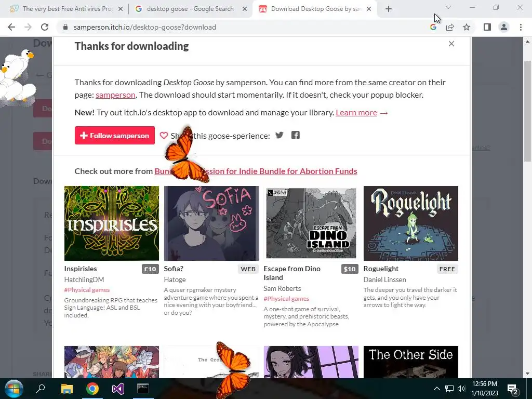Switch to the Free Anti virus tab

67,9
